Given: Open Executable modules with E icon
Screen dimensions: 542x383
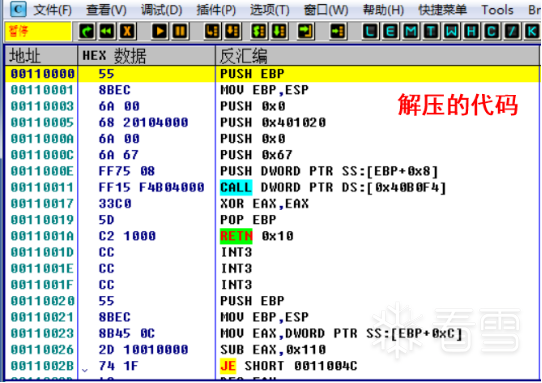Looking at the screenshot, I should coord(390,31).
